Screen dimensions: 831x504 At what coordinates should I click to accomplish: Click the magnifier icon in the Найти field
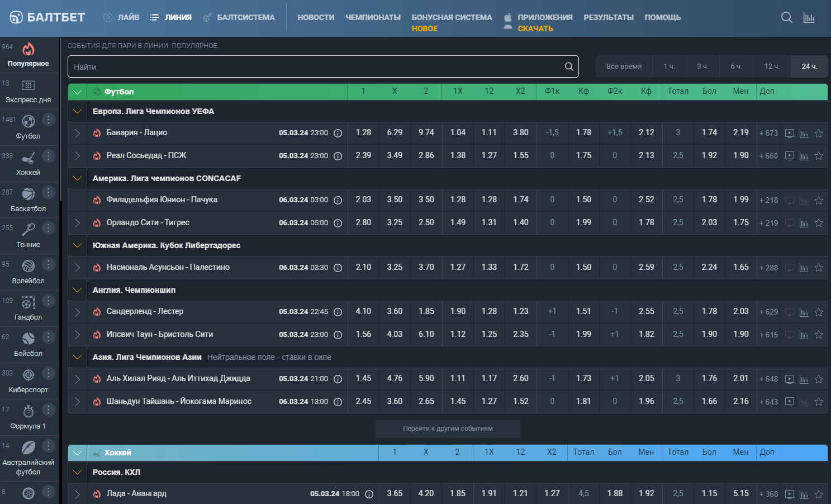[x=569, y=66]
